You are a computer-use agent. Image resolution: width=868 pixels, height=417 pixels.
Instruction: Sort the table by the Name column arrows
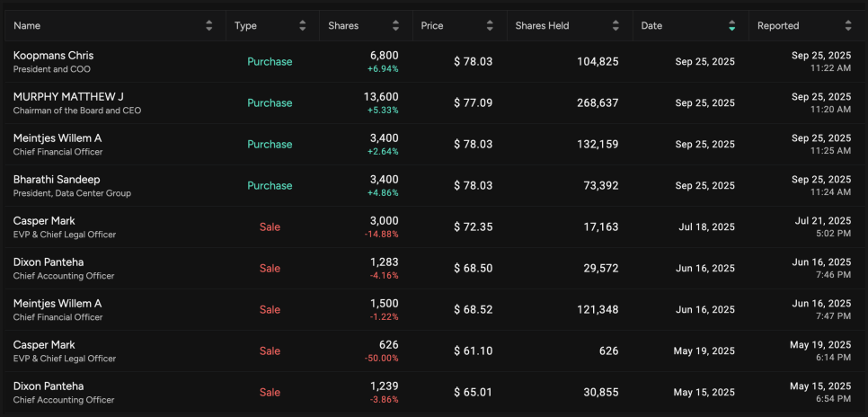coord(209,26)
